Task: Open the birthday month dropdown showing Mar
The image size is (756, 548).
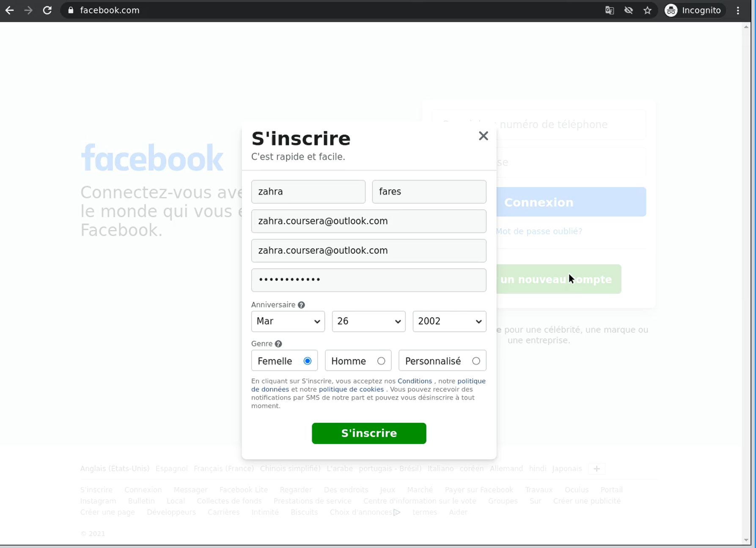Action: (288, 321)
